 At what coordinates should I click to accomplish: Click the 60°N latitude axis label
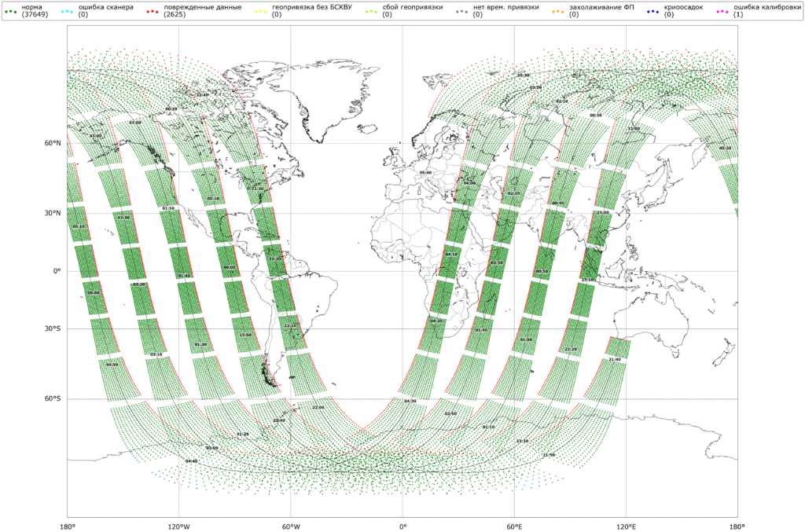point(53,143)
